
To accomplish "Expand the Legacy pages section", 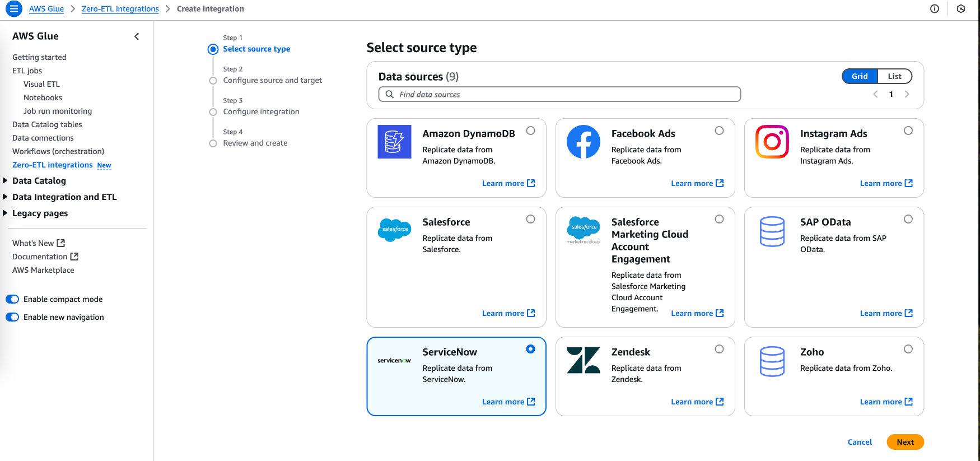I will [6, 213].
